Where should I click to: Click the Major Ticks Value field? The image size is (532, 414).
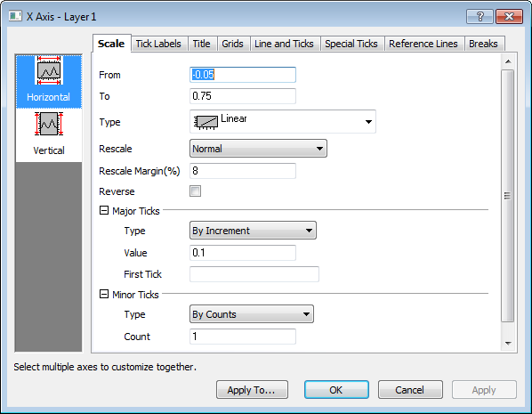(x=243, y=253)
